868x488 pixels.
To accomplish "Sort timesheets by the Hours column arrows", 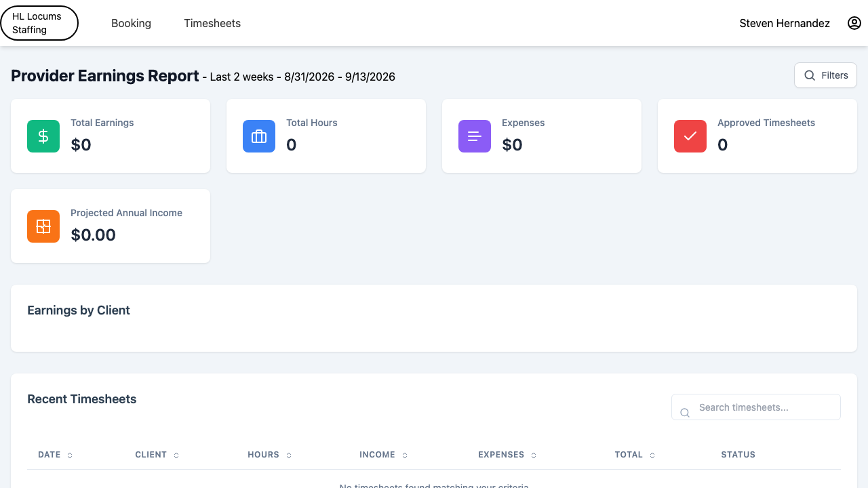I will [x=289, y=455].
